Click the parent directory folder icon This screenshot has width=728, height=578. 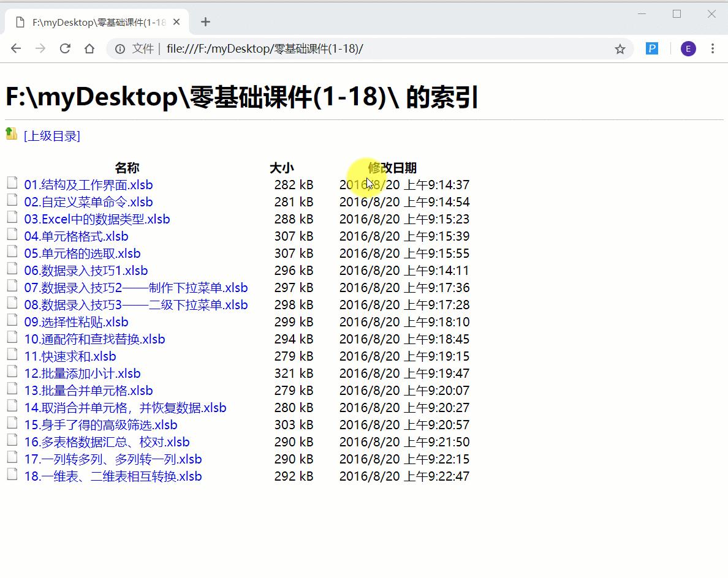[x=10, y=133]
